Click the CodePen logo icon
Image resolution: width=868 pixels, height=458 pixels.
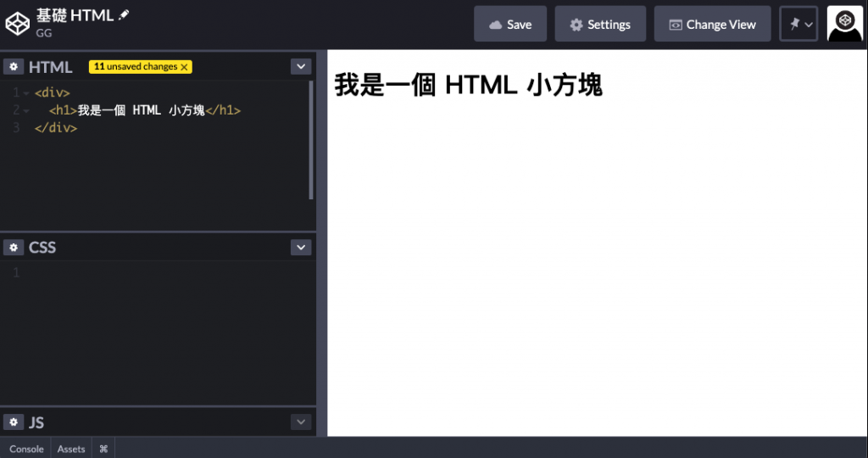[x=17, y=24]
